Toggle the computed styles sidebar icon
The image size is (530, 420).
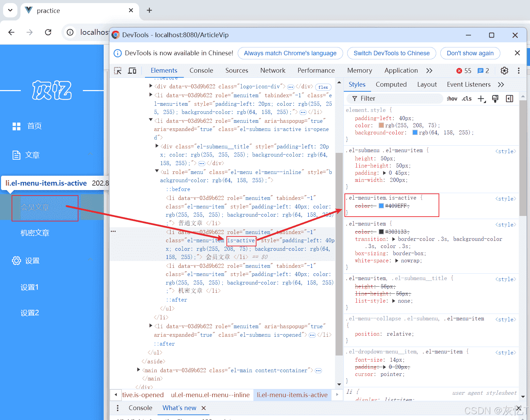(510, 99)
